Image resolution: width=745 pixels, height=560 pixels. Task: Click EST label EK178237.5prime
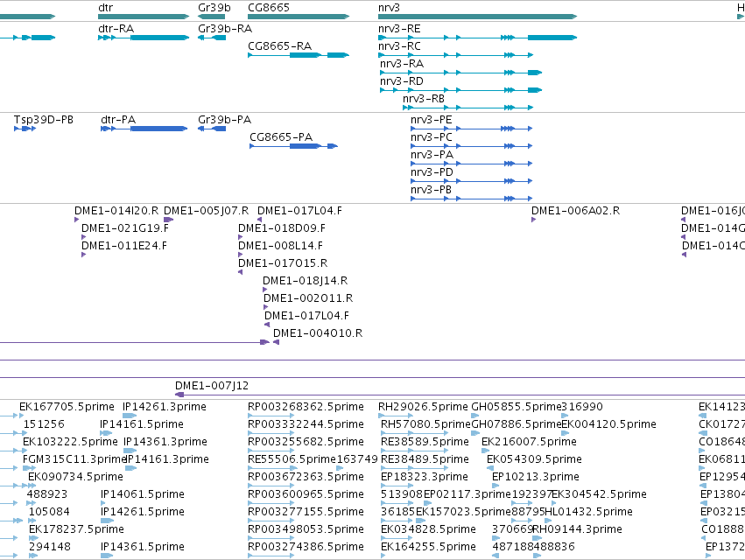click(x=76, y=529)
